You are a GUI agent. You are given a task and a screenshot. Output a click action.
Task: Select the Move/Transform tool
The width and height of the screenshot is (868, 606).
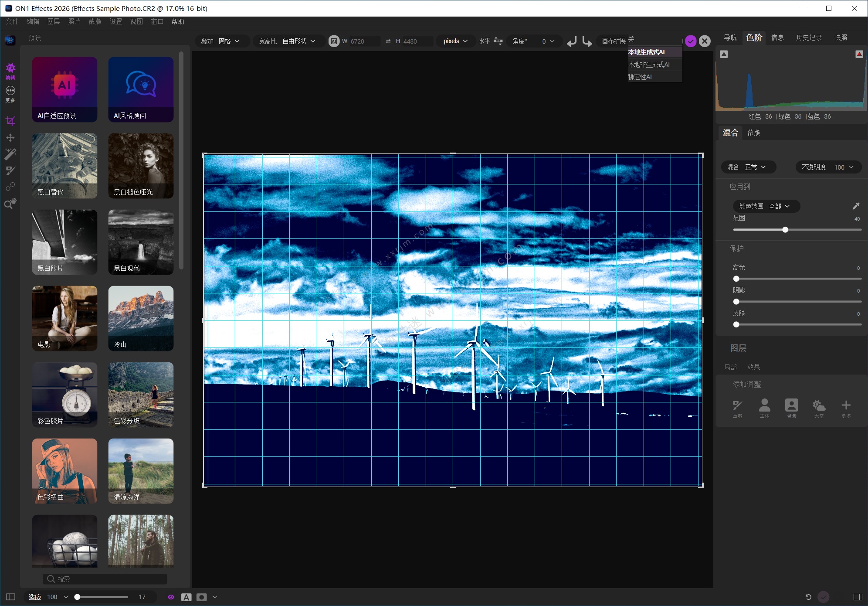pos(10,138)
